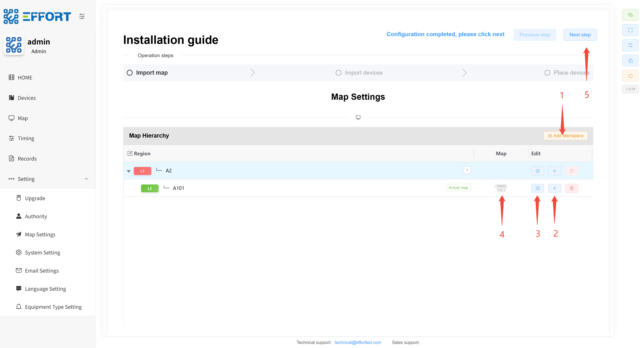The height and width of the screenshot is (348, 644).
Task: Click the green chat icon at top right
Action: click(x=630, y=15)
